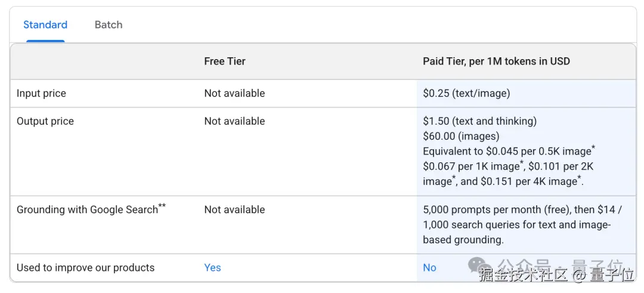Click the "Input price" row label

tap(41, 94)
